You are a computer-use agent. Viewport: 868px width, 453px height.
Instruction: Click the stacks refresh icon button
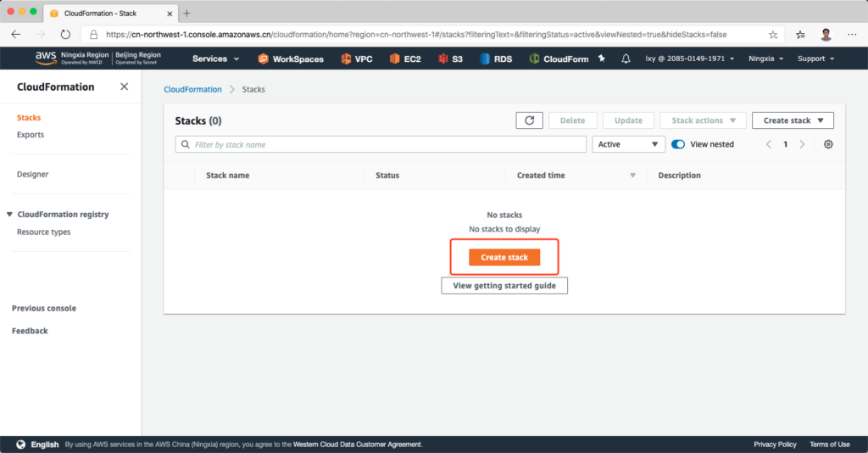[x=529, y=120]
